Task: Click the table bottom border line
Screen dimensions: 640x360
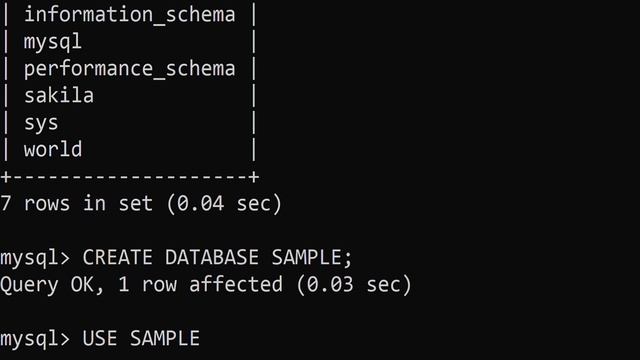Action: point(130,177)
